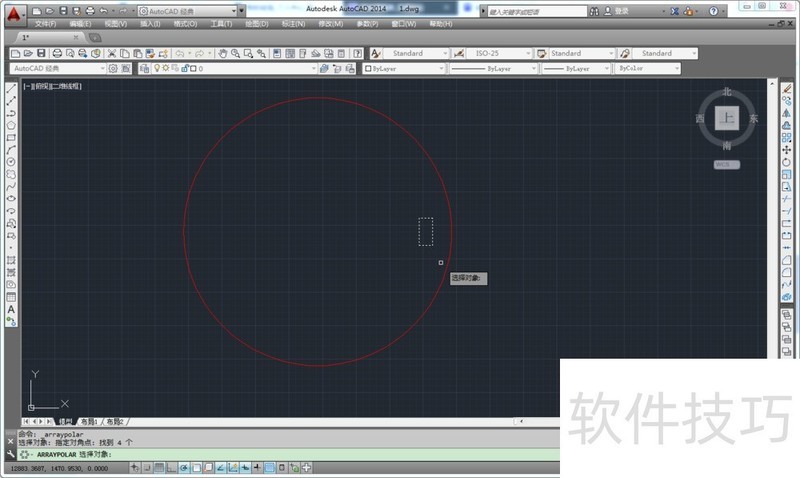Click the [-][俯视][二维线框] viewport label
This screenshot has width=800, height=478.
pyautogui.click(x=53, y=86)
